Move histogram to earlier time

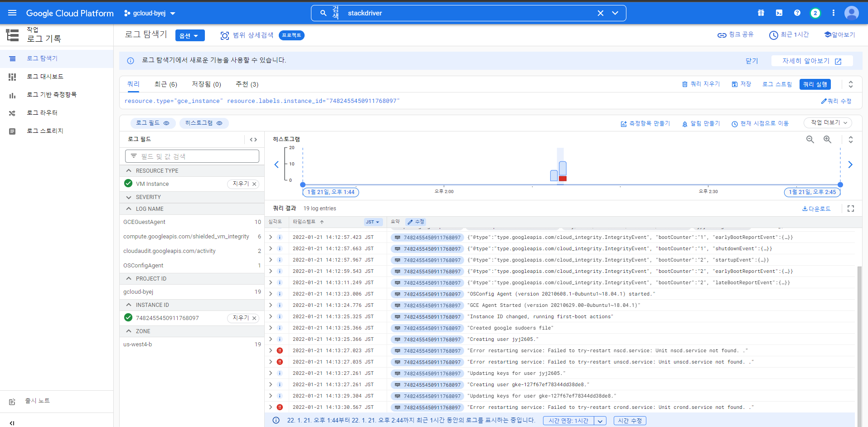click(x=276, y=165)
